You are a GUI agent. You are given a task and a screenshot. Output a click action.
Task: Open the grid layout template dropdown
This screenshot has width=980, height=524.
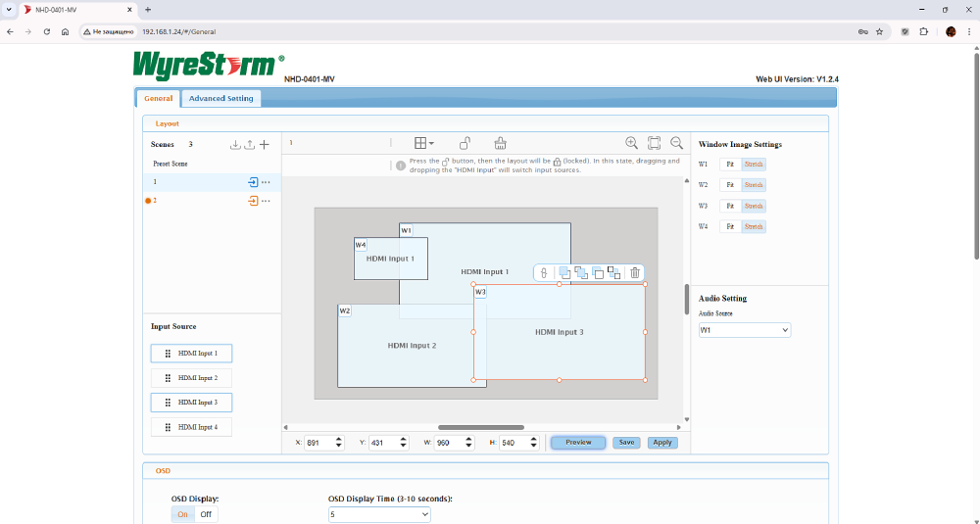[x=423, y=143]
